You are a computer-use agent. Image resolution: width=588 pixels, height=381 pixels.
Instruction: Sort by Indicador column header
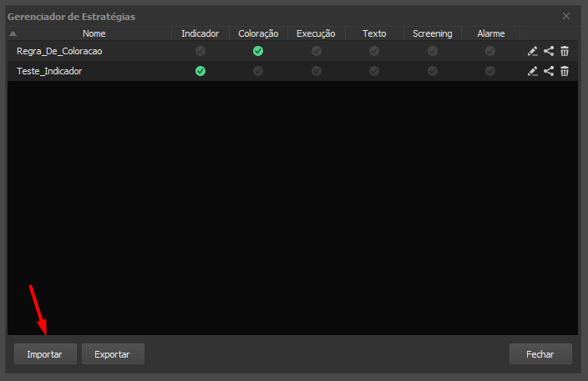coord(200,33)
